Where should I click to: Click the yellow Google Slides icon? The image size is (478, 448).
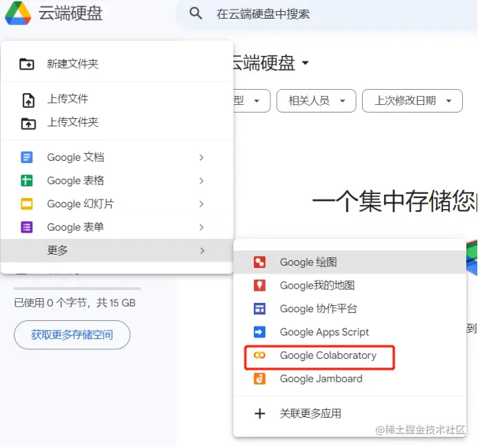click(27, 204)
